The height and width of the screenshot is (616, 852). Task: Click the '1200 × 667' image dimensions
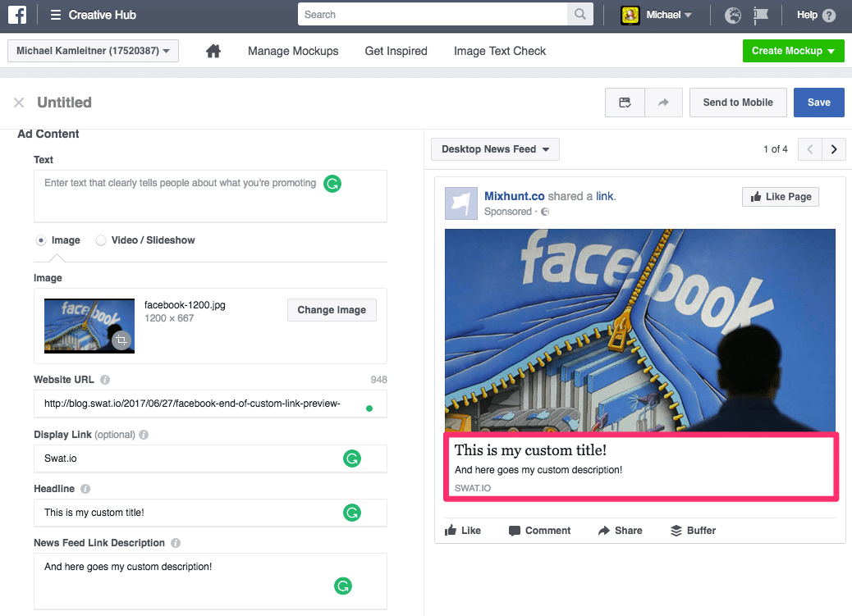tap(169, 318)
